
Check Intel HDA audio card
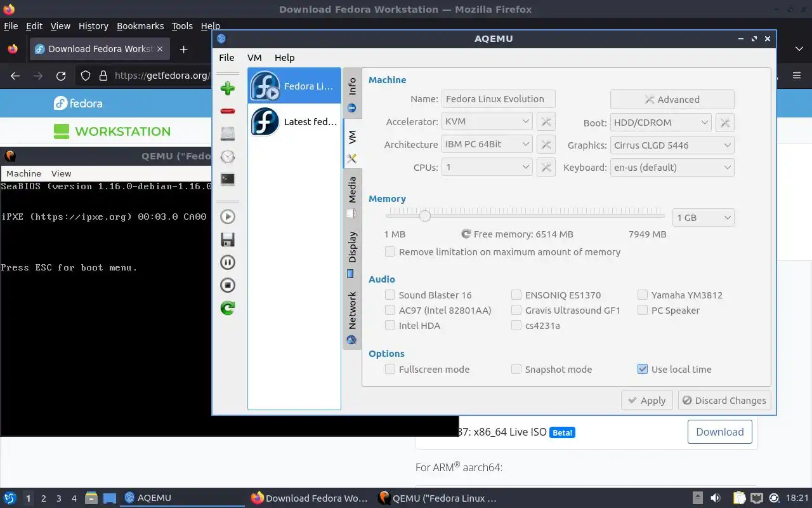coord(412,326)
